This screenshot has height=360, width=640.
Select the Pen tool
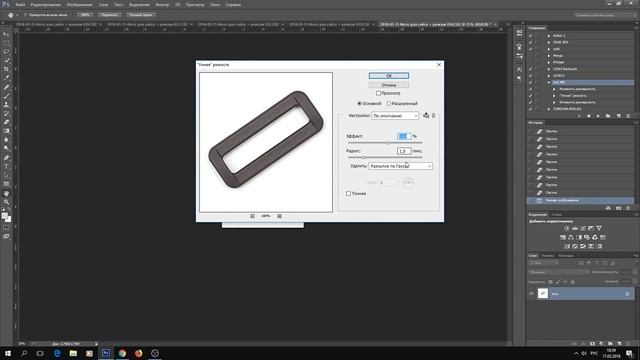click(7, 158)
